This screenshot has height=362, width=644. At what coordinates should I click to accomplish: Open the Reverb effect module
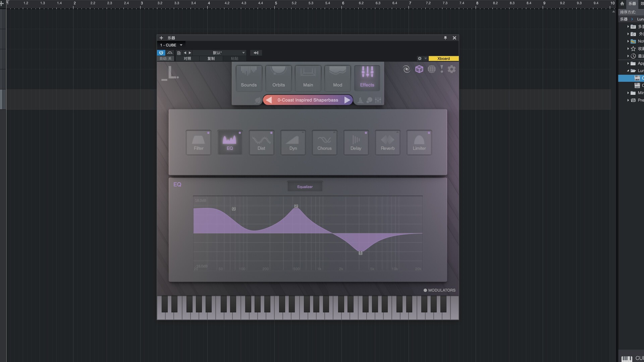[x=387, y=142]
